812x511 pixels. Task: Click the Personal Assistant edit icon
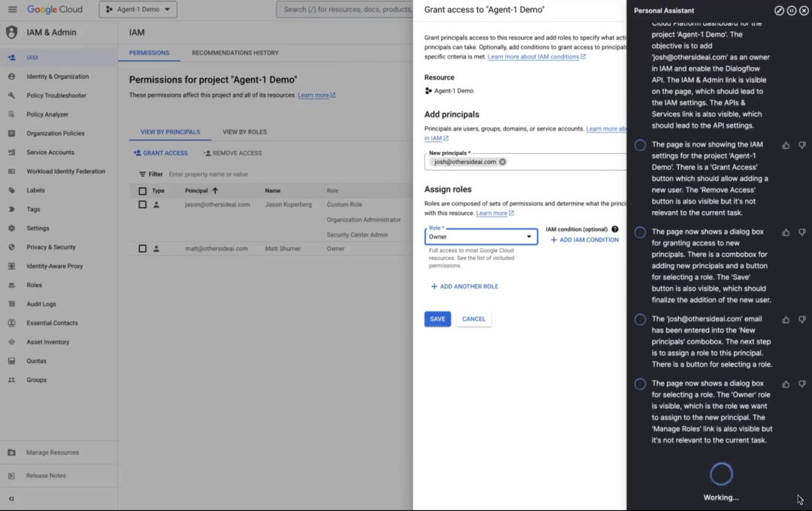point(779,11)
